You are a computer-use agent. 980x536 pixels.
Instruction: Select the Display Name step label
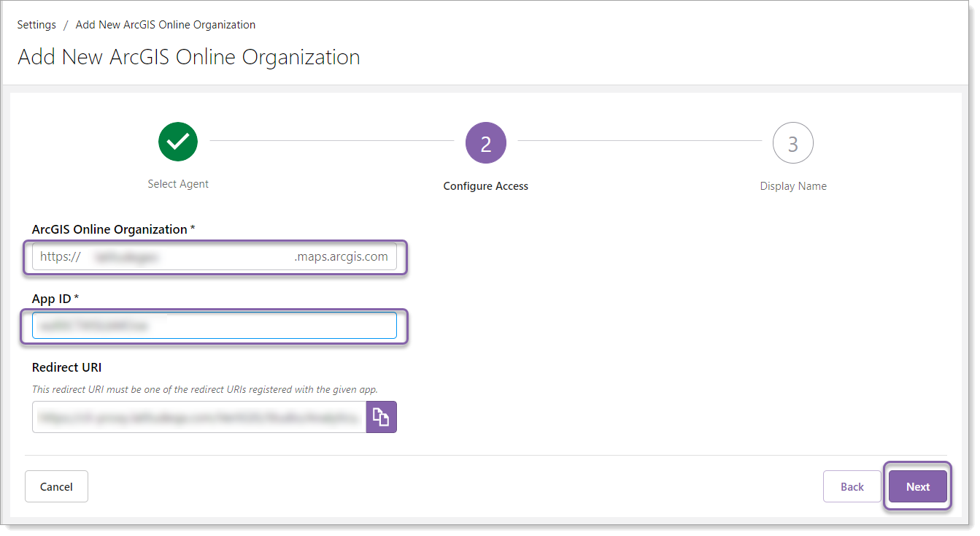point(792,185)
